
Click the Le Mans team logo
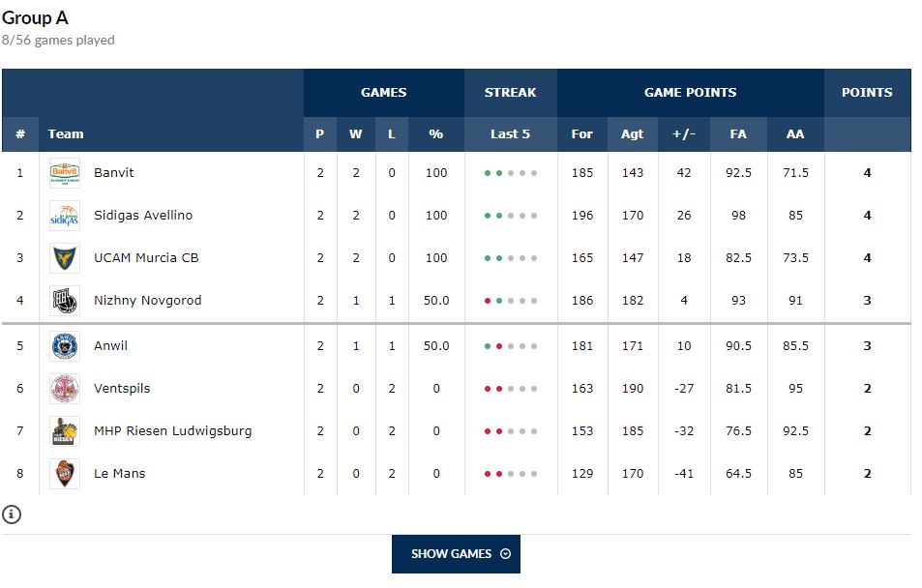click(65, 474)
